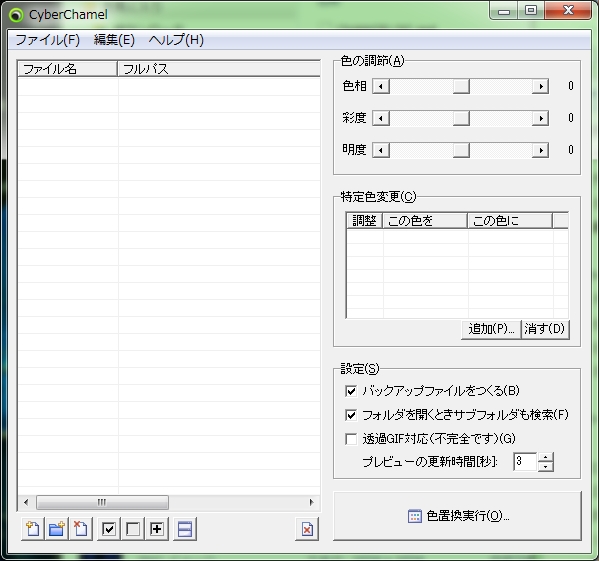The height and width of the screenshot is (561, 599).
Task: Minimize the CyberChamel window
Action: [504, 11]
